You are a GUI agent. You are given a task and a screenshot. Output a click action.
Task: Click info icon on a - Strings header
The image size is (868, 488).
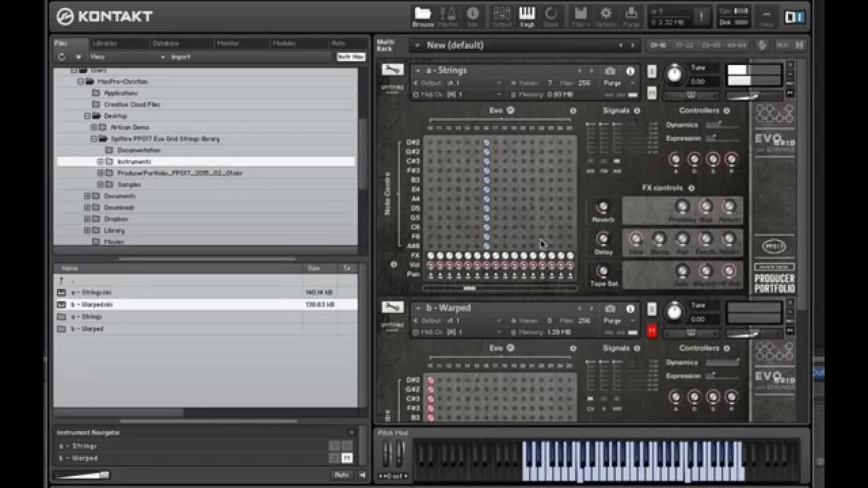coord(630,70)
